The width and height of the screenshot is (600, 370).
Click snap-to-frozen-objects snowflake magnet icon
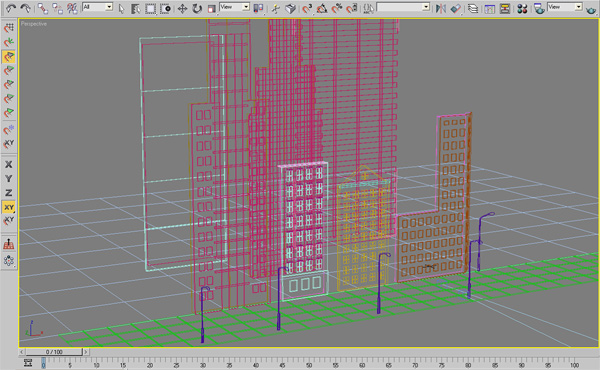pyautogui.click(x=9, y=130)
